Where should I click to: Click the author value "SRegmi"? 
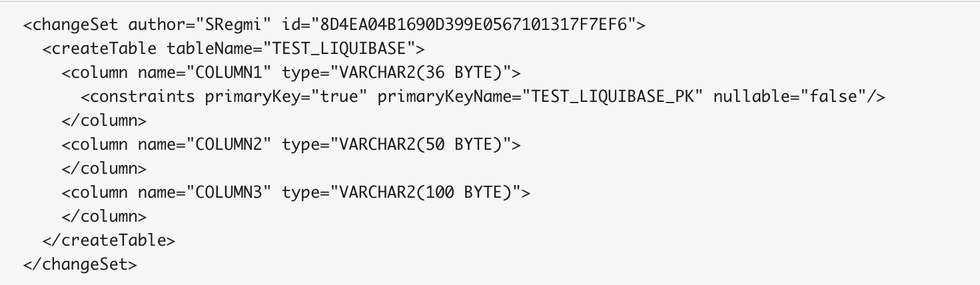[x=224, y=25]
